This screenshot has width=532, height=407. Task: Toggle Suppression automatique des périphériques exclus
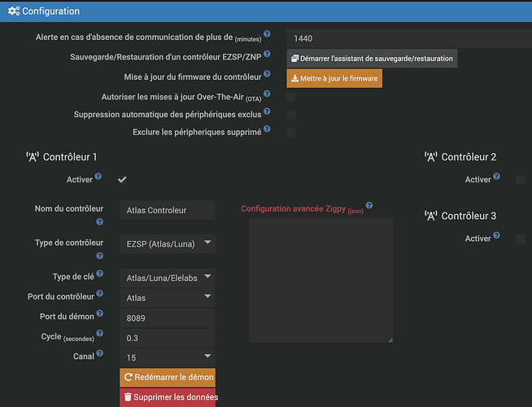point(291,115)
